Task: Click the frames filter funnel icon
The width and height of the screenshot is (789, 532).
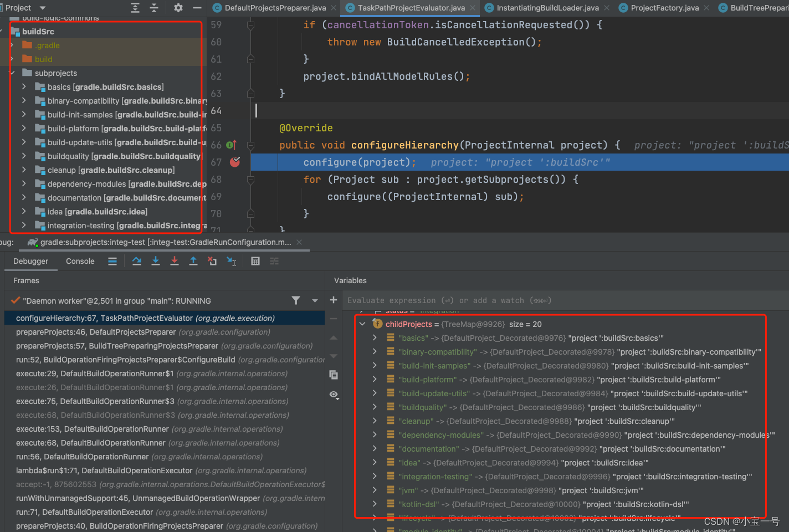Action: (x=296, y=300)
